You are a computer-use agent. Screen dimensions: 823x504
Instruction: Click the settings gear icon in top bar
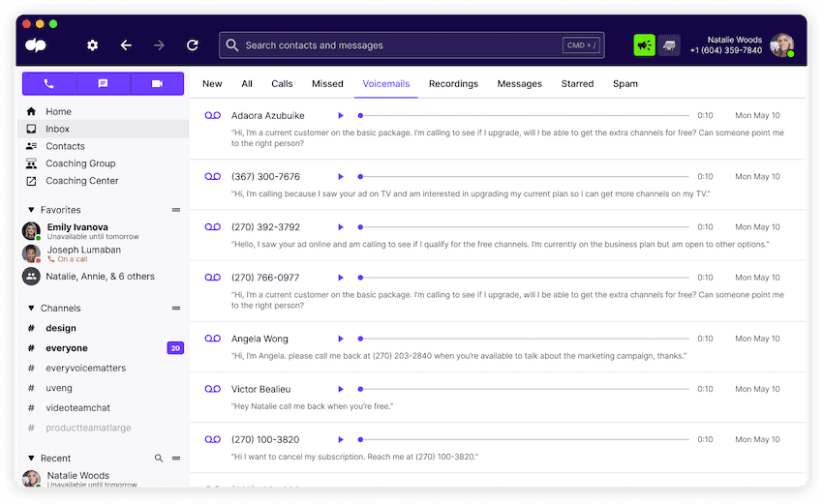(93, 45)
